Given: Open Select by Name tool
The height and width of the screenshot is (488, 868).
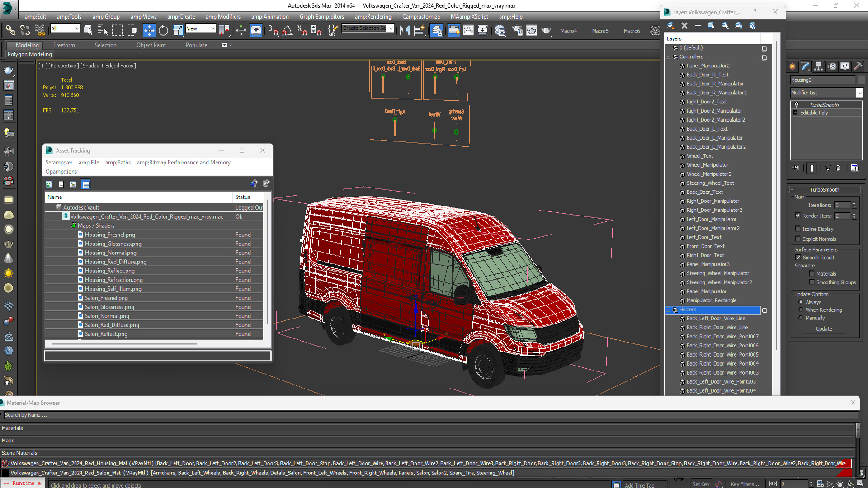Looking at the screenshot, I should click(103, 30).
